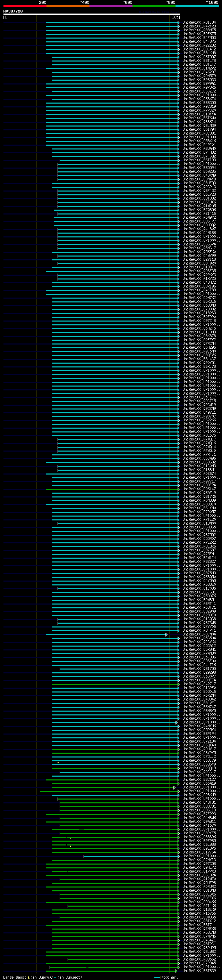Click the green ~80% identity legend bar
The image size is (222, 980).
click(x=154, y=6)
